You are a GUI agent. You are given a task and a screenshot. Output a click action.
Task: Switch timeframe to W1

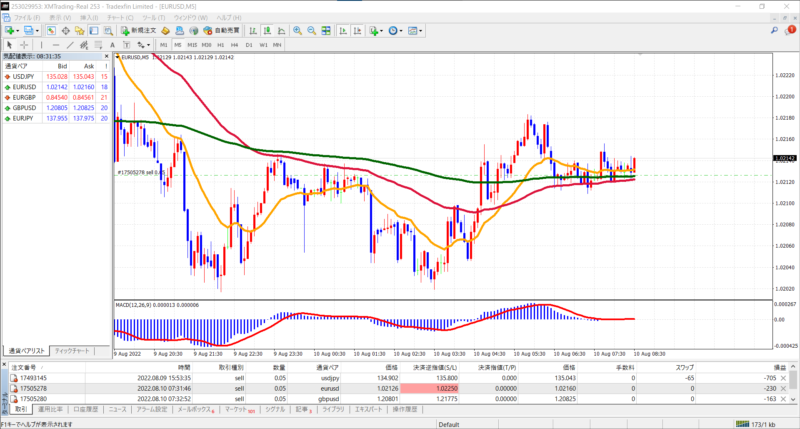coord(263,45)
